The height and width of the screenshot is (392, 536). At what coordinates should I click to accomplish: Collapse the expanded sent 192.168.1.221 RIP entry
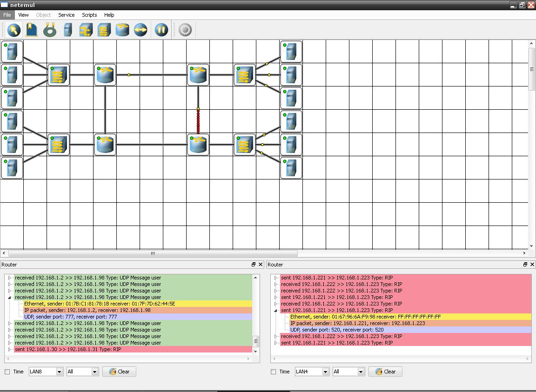coord(275,310)
